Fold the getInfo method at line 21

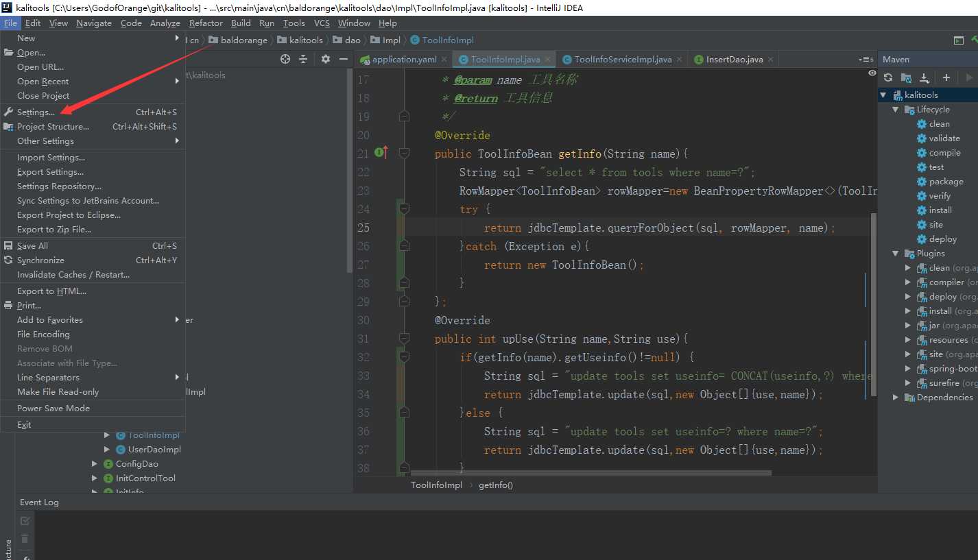pyautogui.click(x=404, y=153)
